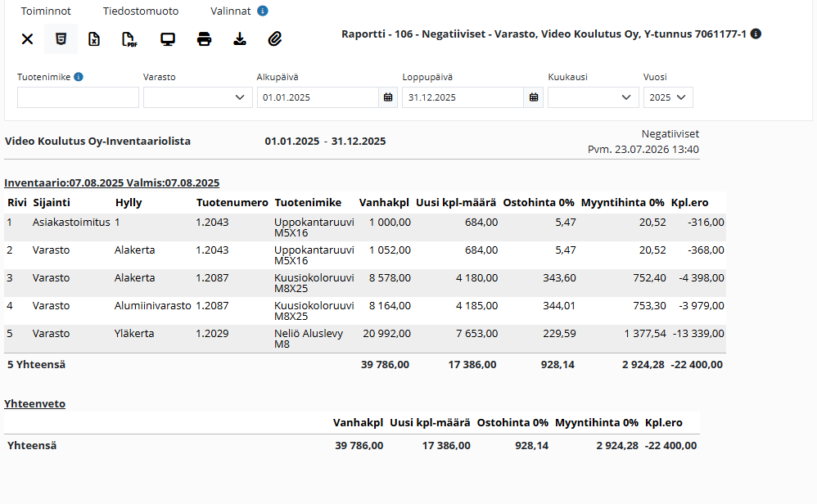Screen dimensions: 817x504
Task: Open calendar picker for Alkupäivä
Action: point(388,97)
